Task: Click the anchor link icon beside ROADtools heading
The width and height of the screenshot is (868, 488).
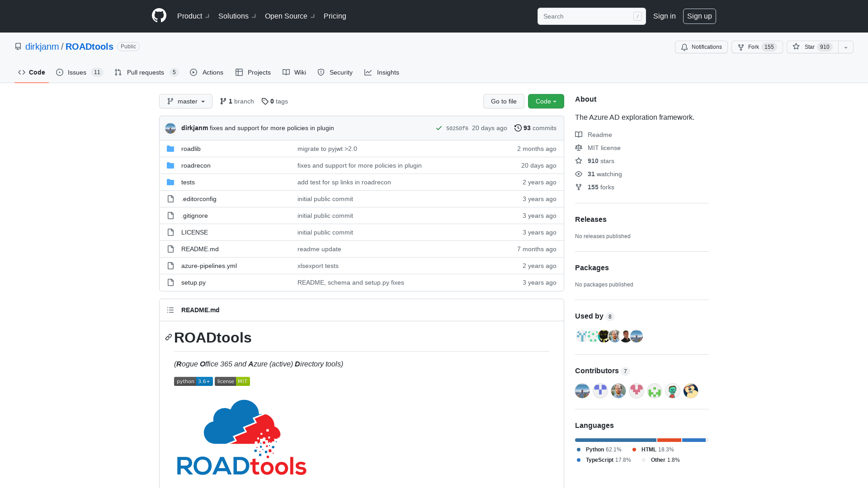Action: 169,338
